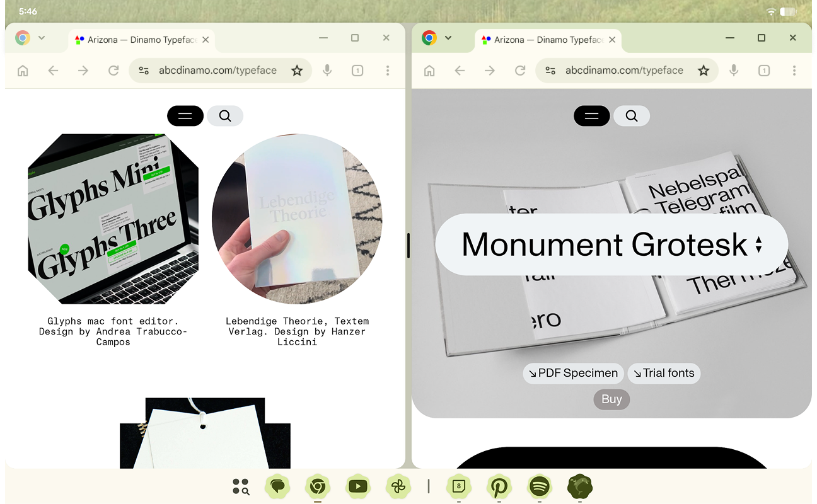
Task: Open hamburger menu in left window page
Action: tap(185, 116)
